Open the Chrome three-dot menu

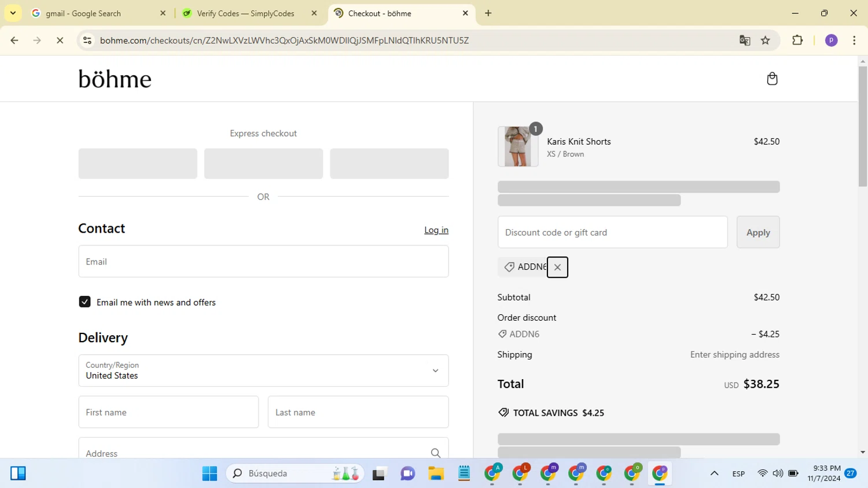tap(854, 41)
